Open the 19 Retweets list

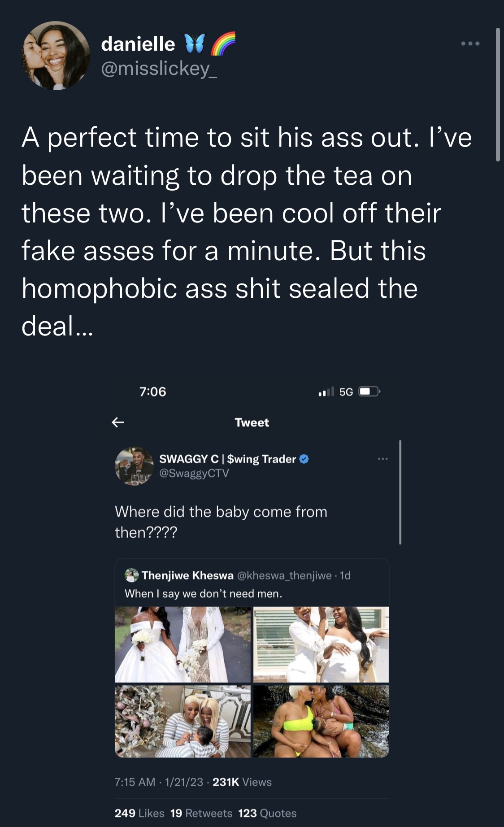[201, 813]
